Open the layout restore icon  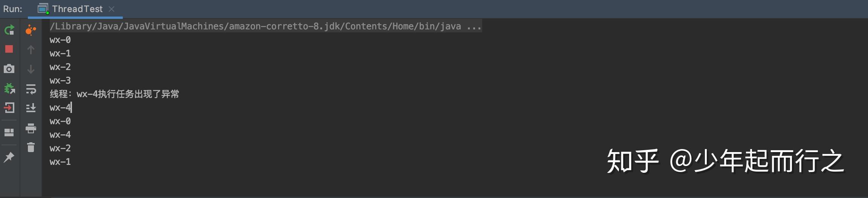pyautogui.click(x=9, y=133)
